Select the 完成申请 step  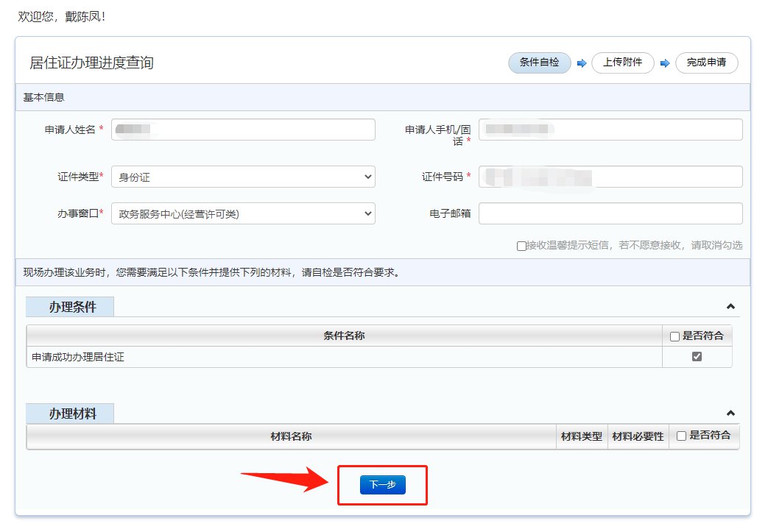click(x=706, y=63)
